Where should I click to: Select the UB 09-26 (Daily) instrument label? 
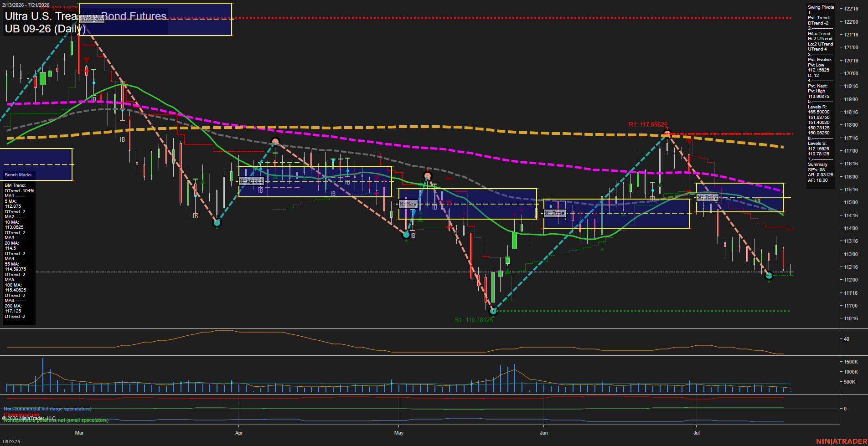coord(45,29)
